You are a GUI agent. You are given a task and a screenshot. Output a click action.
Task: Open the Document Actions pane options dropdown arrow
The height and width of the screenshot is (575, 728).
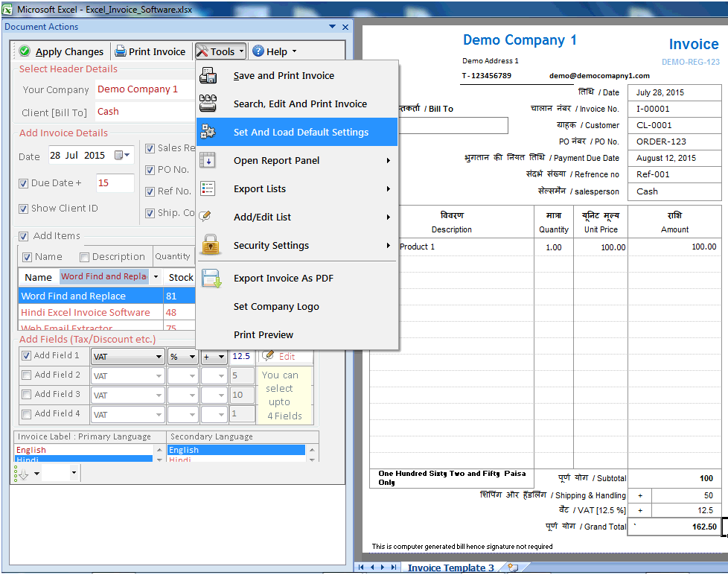[333, 27]
